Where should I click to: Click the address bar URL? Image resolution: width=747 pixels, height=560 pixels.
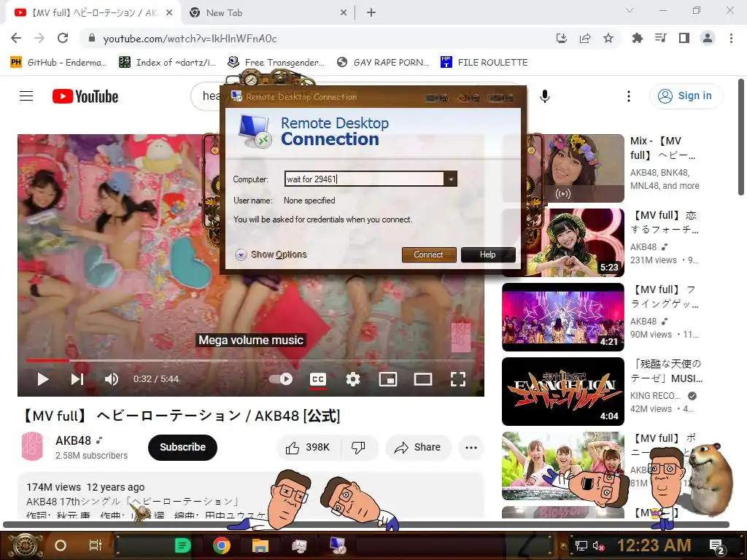[190, 39]
